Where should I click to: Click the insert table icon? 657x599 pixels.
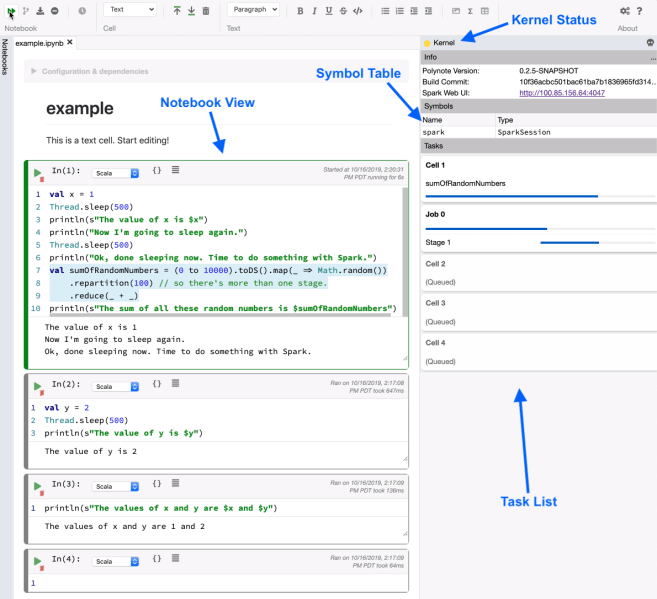pos(485,11)
